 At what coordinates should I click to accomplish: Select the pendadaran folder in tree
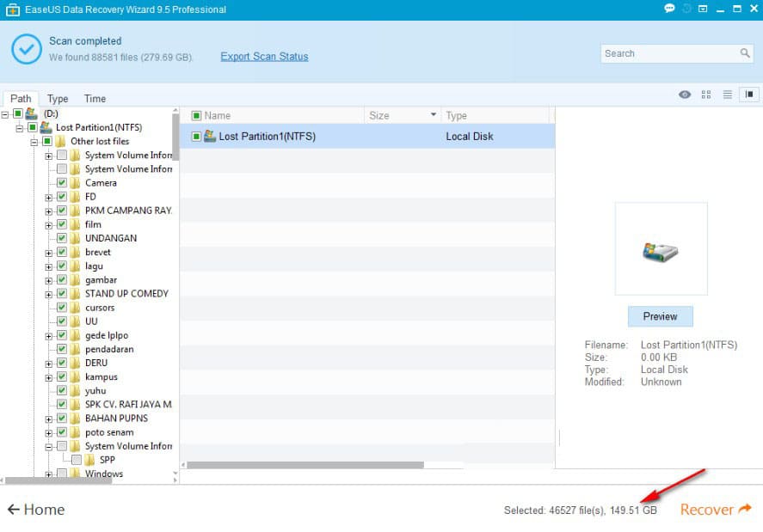point(109,349)
